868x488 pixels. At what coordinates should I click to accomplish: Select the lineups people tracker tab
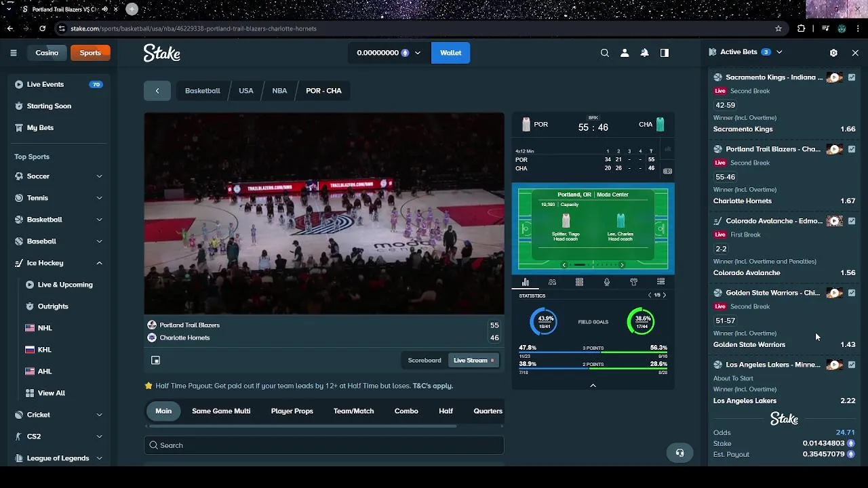[552, 282]
